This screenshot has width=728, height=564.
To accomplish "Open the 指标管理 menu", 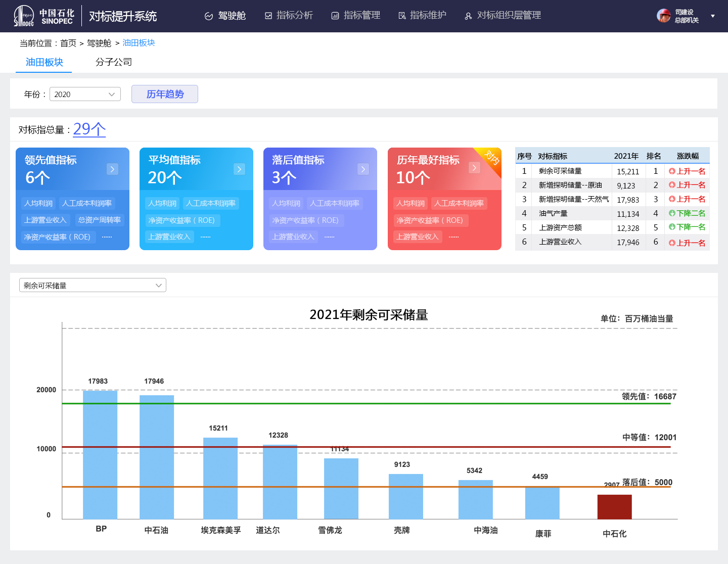I will [x=355, y=16].
